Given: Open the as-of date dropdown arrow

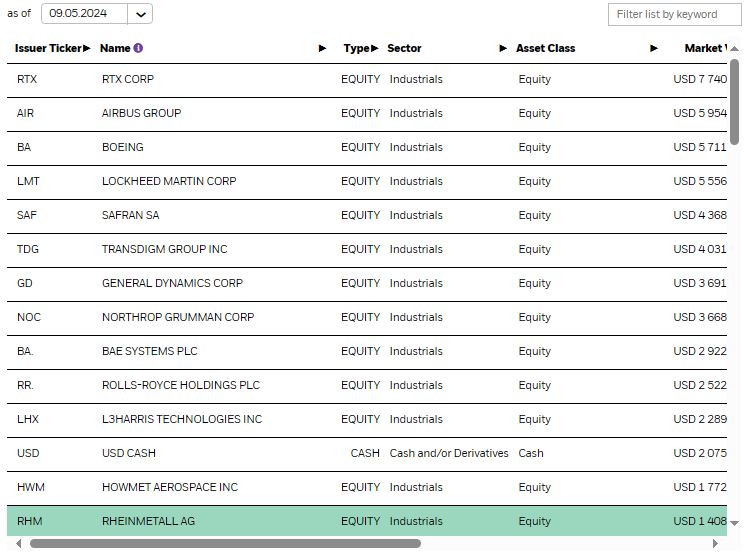Looking at the screenshot, I should (140, 14).
